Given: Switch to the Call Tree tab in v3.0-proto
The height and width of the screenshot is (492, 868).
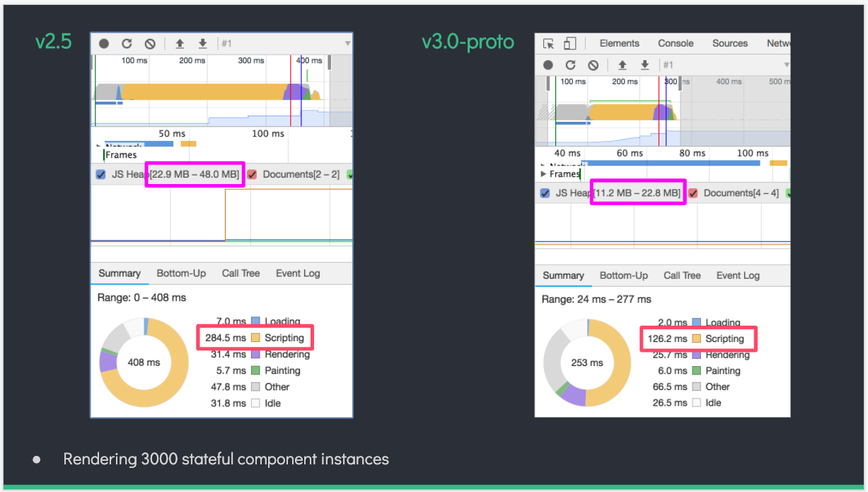Looking at the screenshot, I should [682, 275].
